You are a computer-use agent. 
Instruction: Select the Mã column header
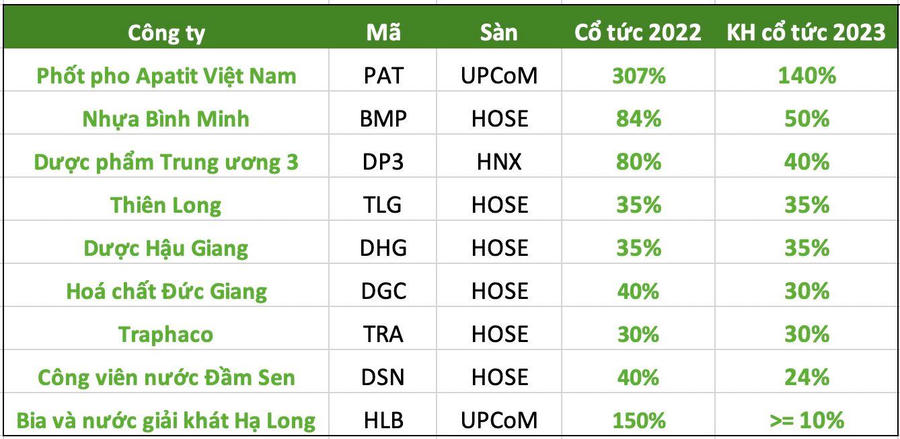[x=383, y=32]
